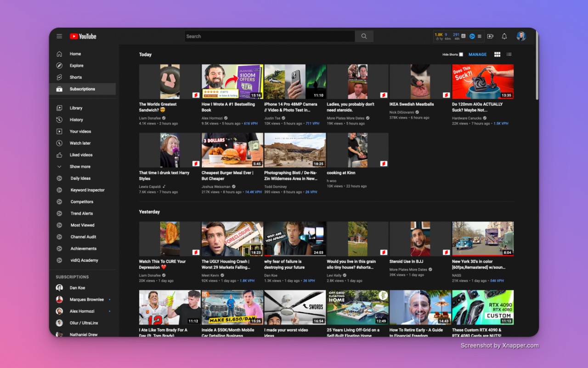Open the hamburger menu to collapse the sidebar
The image size is (588, 368).
tap(59, 36)
